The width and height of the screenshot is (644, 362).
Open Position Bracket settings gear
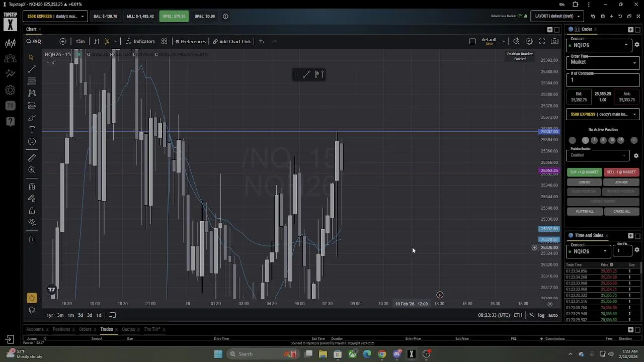636,155
